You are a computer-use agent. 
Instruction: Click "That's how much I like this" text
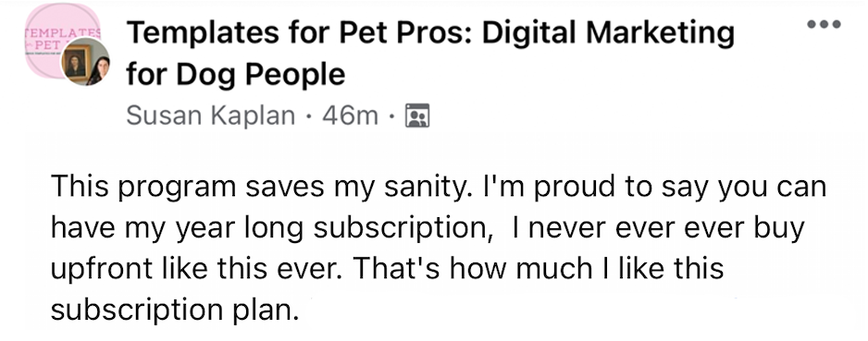[x=538, y=269]
